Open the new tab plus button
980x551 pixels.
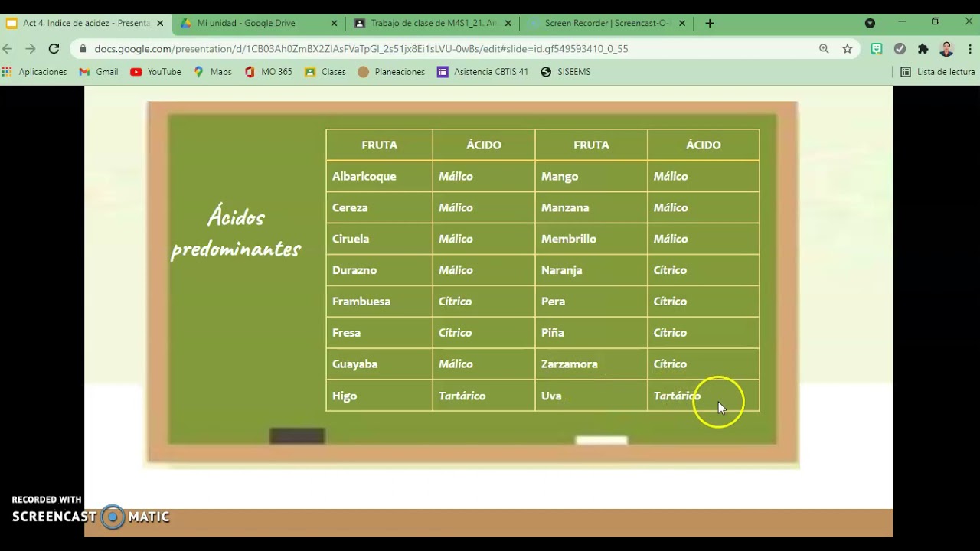(710, 23)
